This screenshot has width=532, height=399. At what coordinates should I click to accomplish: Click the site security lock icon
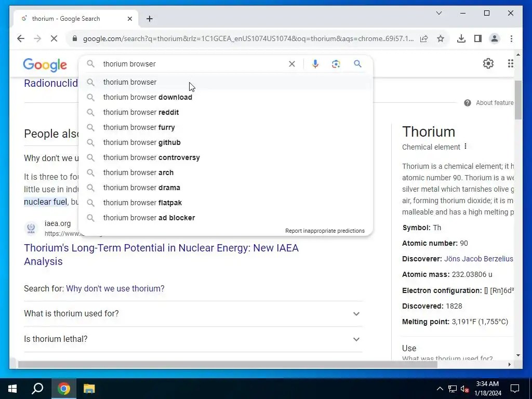[x=75, y=38]
